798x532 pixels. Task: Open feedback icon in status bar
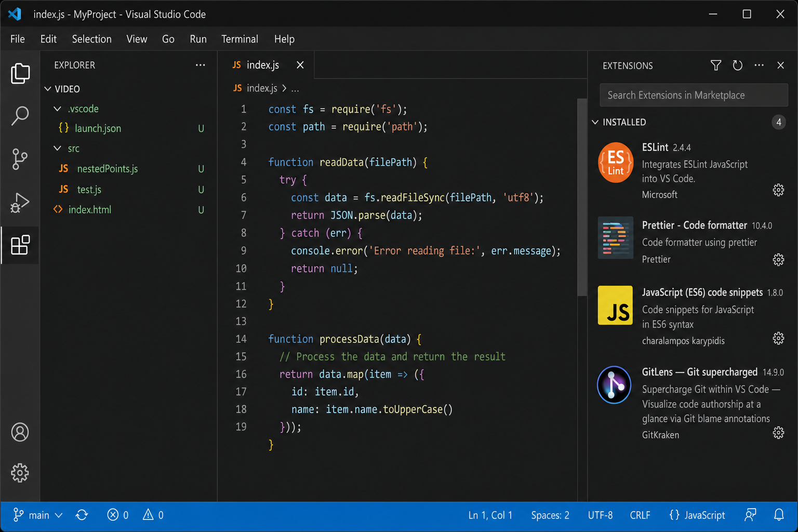750,515
